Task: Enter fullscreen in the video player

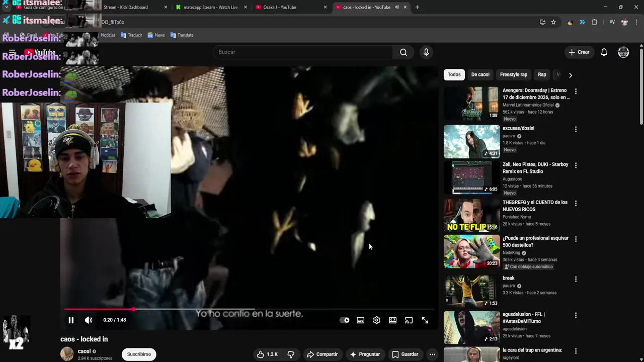Action: click(x=425, y=320)
